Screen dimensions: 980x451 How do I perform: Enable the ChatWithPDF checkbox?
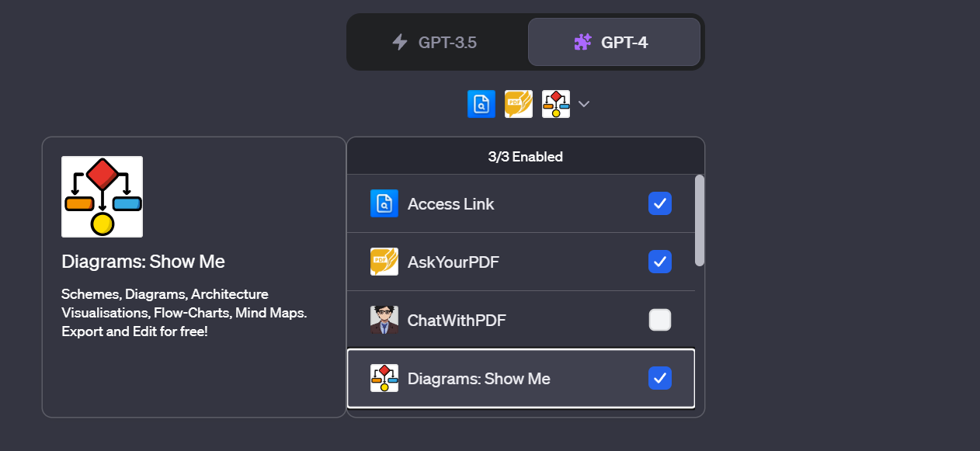[x=660, y=320]
